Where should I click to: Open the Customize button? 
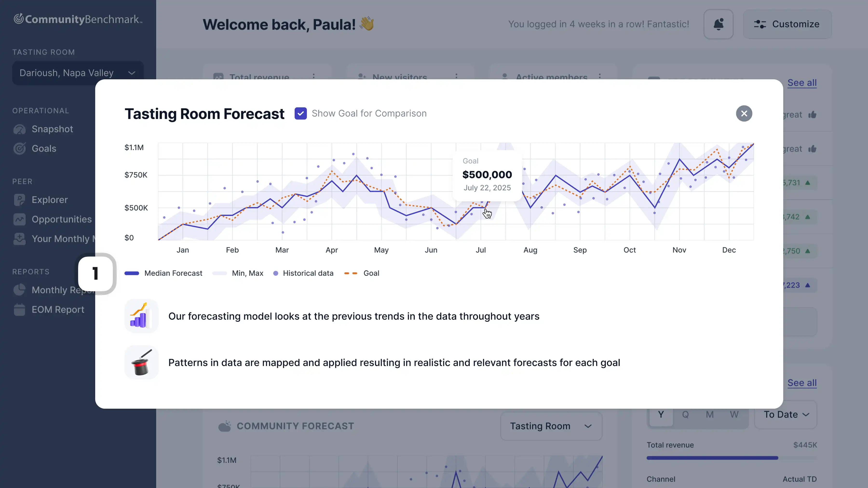tap(787, 24)
